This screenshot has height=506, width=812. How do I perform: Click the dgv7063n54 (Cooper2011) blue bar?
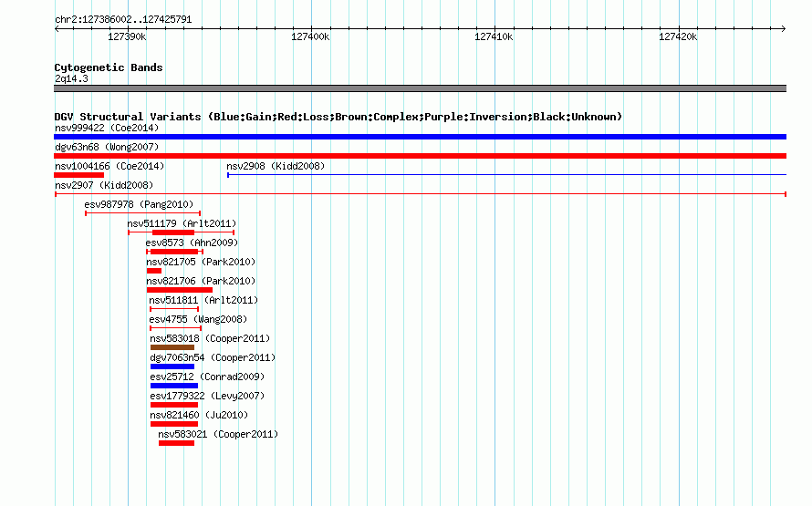[172, 367]
